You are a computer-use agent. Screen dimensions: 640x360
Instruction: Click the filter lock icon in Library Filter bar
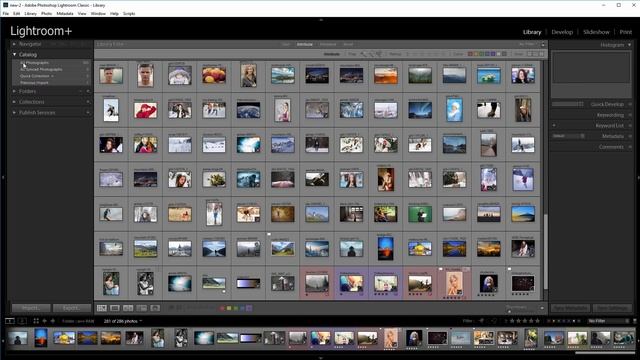point(543,44)
